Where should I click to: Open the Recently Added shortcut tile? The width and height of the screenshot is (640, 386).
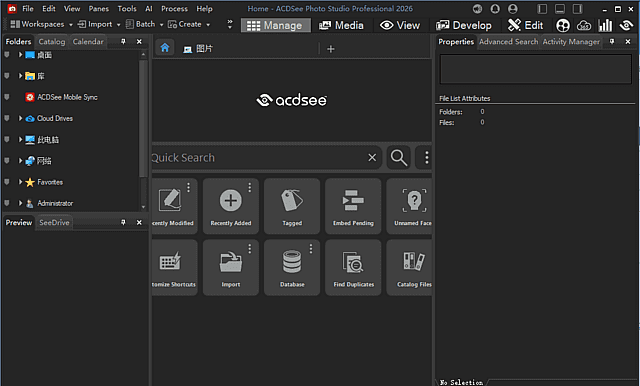[x=231, y=206]
